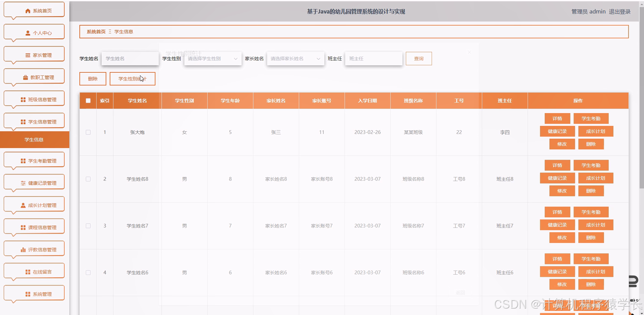644x315 pixels.
Task: Open 详情 for student 张大炮
Action: (557, 118)
